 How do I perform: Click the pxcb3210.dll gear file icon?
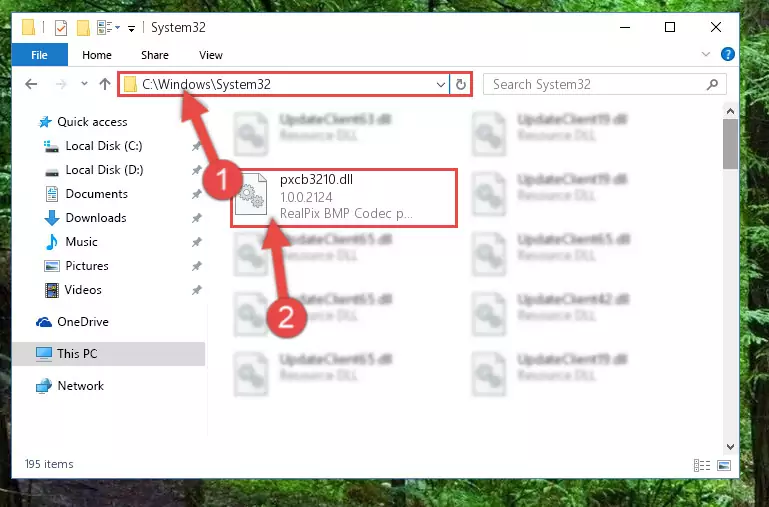tap(251, 196)
